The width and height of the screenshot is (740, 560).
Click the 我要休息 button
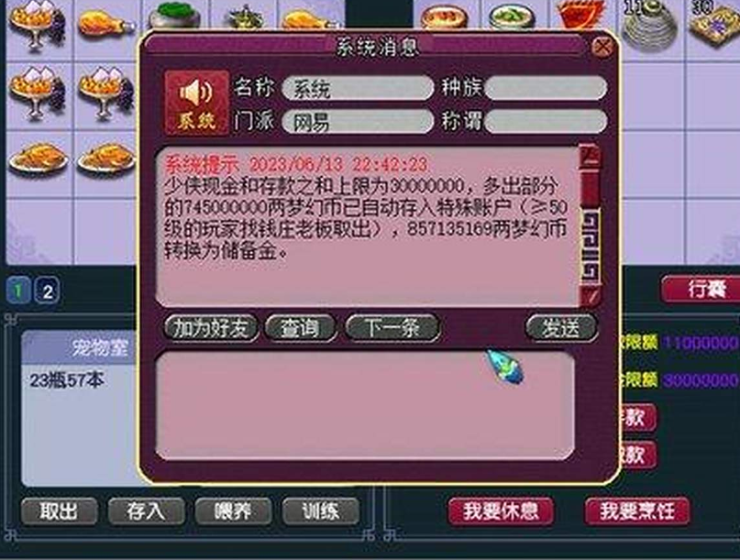click(x=501, y=511)
